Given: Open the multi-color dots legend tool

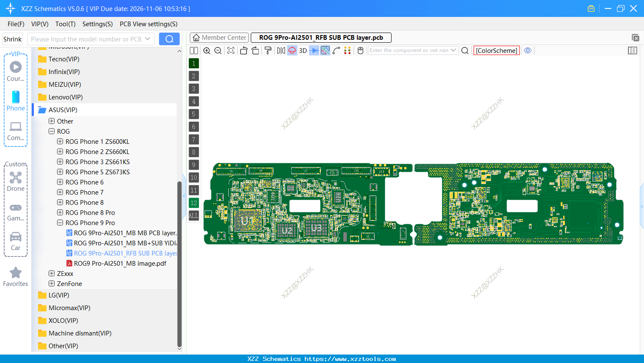Looking at the screenshot, I should (348, 50).
